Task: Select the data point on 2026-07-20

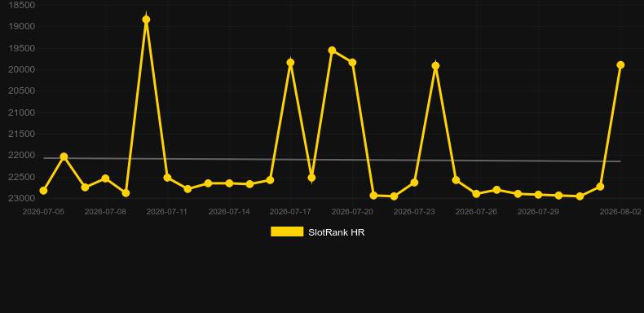Action: (352, 63)
